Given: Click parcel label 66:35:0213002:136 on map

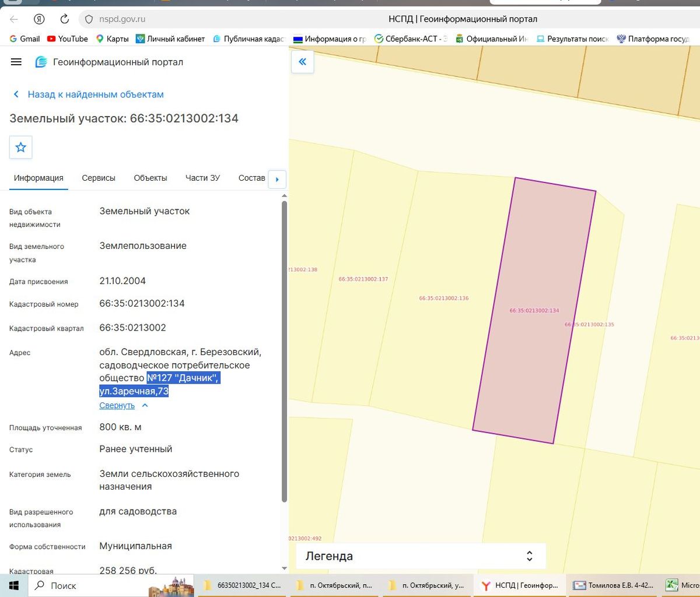Looking at the screenshot, I should click(x=444, y=298).
